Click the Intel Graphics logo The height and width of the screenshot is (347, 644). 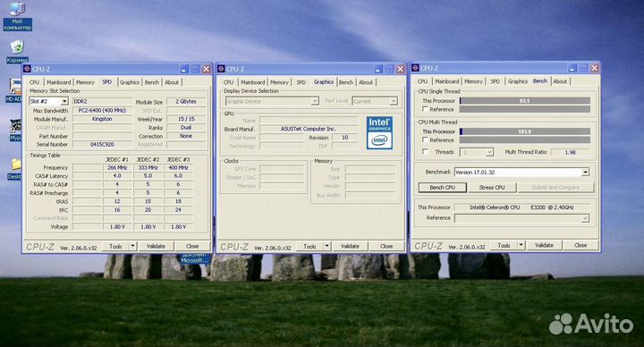(379, 132)
